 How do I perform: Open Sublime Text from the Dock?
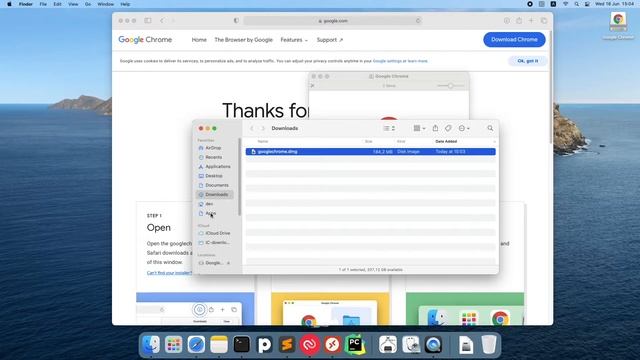(287, 345)
